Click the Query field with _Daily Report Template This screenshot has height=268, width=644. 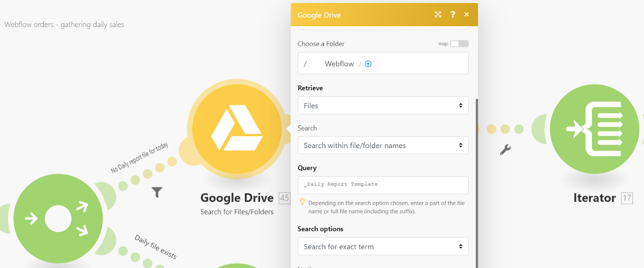[x=383, y=185]
